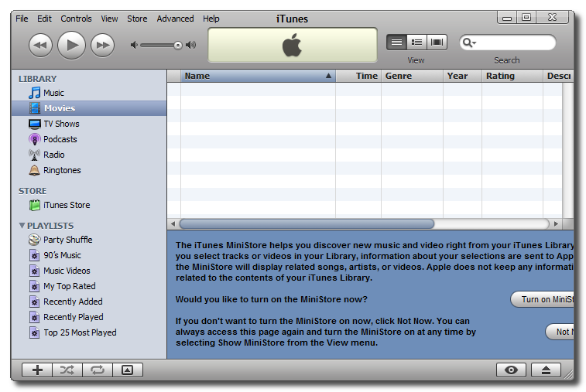Click the Rewind button
The image size is (586, 392).
tap(40, 45)
